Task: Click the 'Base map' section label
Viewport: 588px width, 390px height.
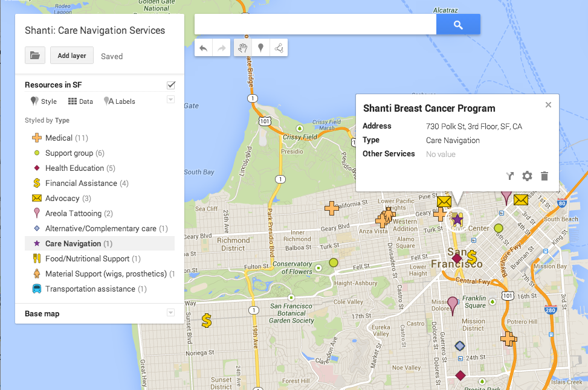Action: tap(42, 313)
